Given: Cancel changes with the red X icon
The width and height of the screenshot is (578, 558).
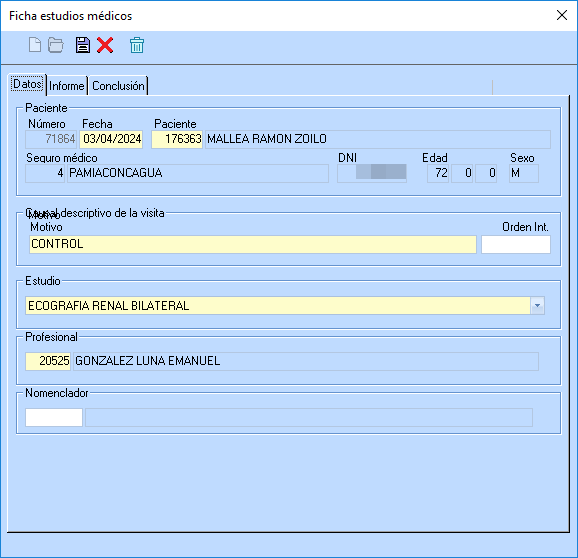Looking at the screenshot, I should (x=105, y=45).
